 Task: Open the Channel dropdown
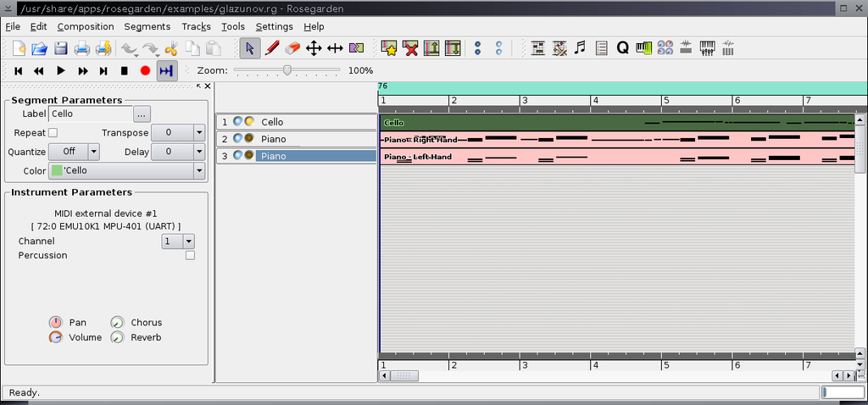click(x=179, y=241)
